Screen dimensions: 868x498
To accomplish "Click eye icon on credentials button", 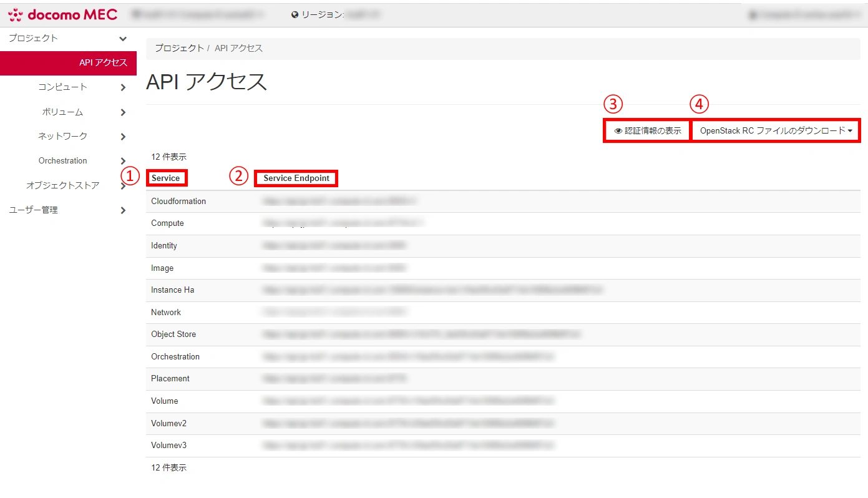I will click(618, 131).
